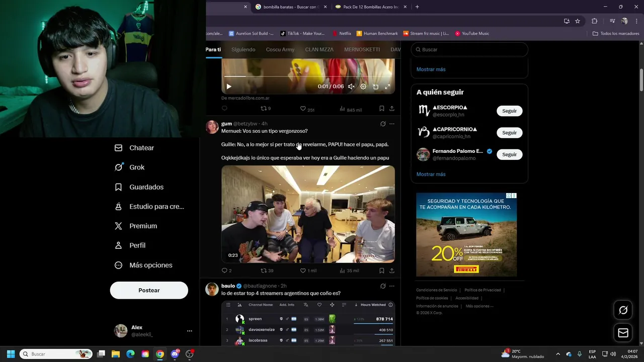Open the Premium page

135,226
